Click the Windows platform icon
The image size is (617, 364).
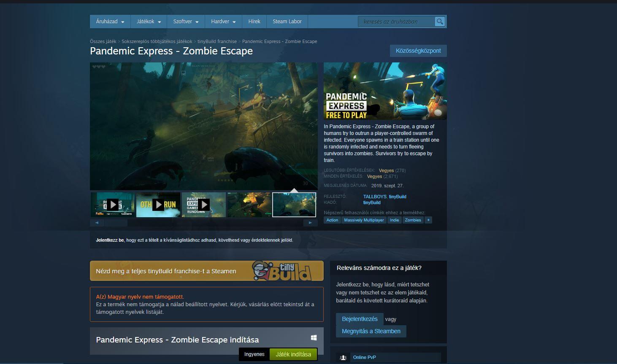(314, 338)
